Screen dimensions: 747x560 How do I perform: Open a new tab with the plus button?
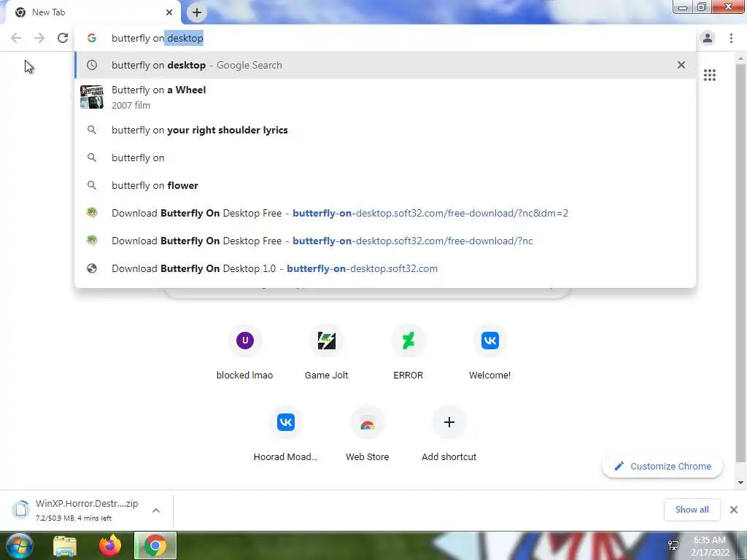[x=197, y=12]
